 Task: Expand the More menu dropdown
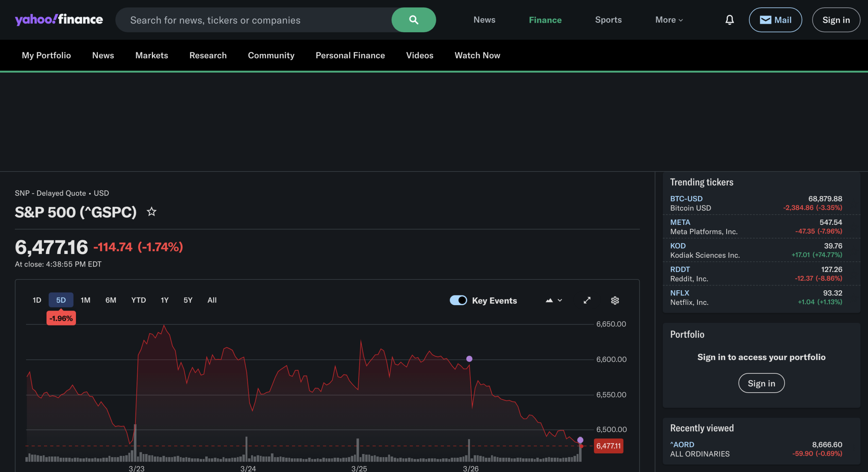pos(669,20)
